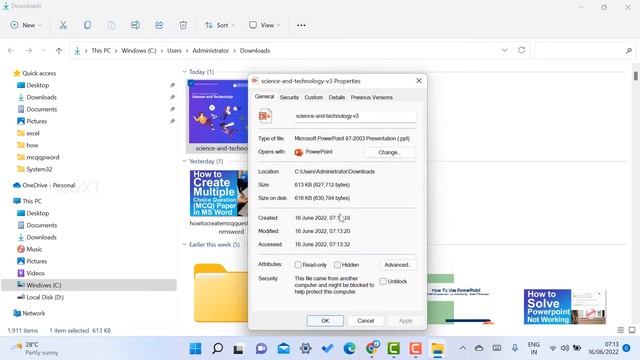
Task: Select OneDrive - Personal in sidebar
Action: pyautogui.click(x=49, y=185)
